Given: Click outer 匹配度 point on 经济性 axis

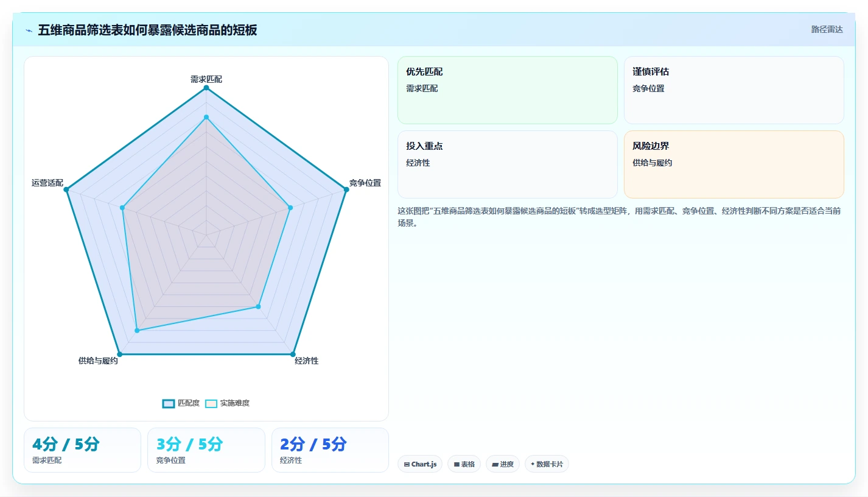Looking at the screenshot, I should pyautogui.click(x=293, y=354).
